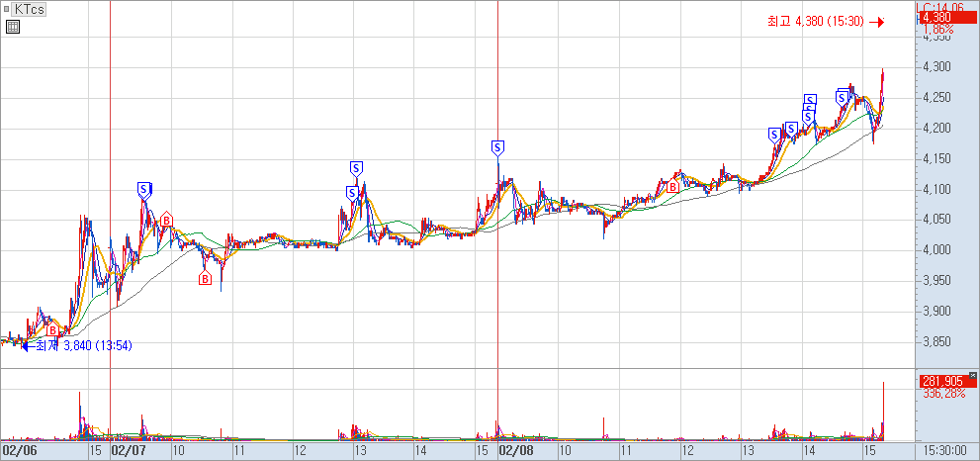Close the volume panel with x button
Image resolution: width=980 pixels, height=461 pixels.
pyautogui.click(x=973, y=374)
